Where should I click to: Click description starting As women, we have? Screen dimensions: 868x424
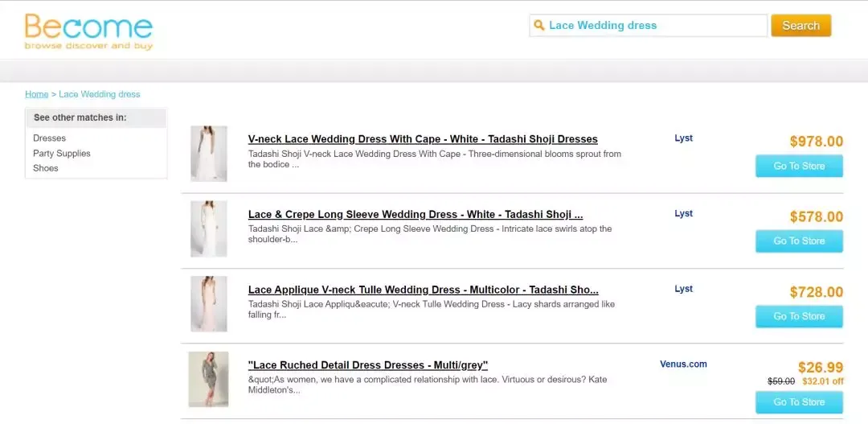pyautogui.click(x=428, y=385)
